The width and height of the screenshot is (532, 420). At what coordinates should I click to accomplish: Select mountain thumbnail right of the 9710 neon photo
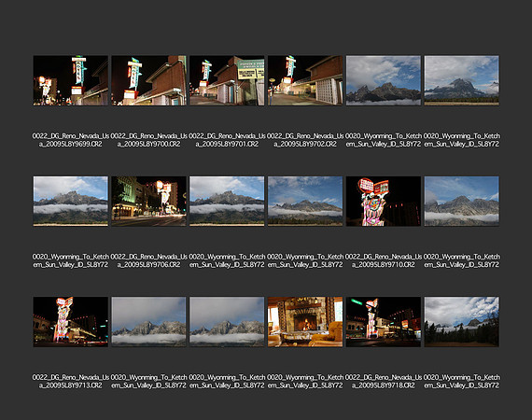[x=461, y=201]
